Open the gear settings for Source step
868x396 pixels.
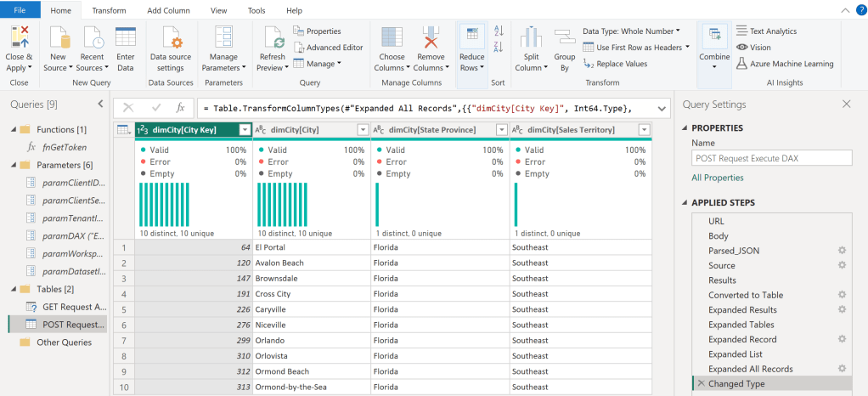842,265
